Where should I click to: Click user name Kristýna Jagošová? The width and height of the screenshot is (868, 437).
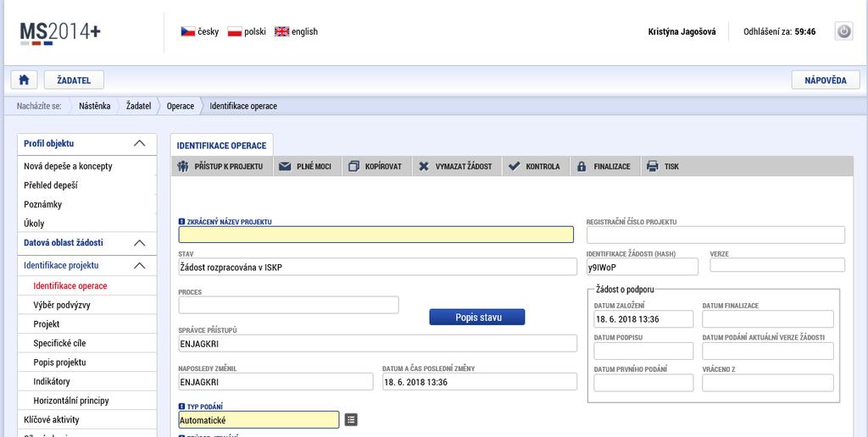[682, 31]
